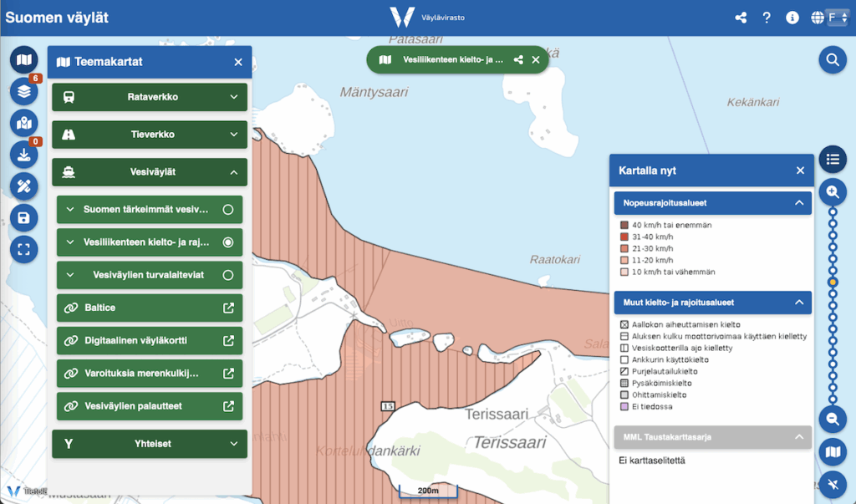The height and width of the screenshot is (504, 856).
Task: Click the zoom out magnifier button
Action: [x=832, y=420]
